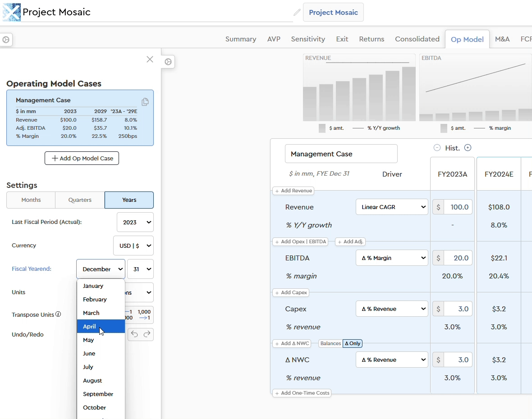Viewport: 532px width, 419px height.
Task: Click the copy icon on Management Case card
Action: point(145,102)
